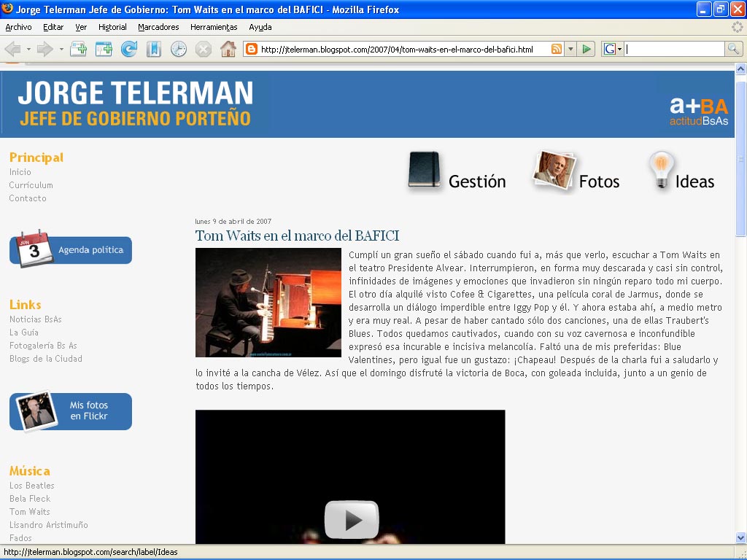Click the vertical scrollbar thumb
The image size is (747, 560).
(741, 158)
